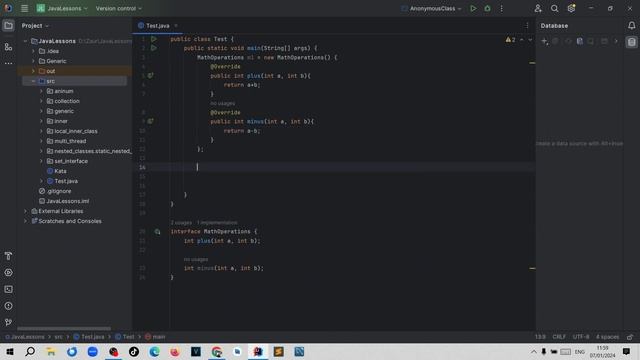Open the Version control dropdown
The height and width of the screenshot is (360, 640).
(118, 8)
